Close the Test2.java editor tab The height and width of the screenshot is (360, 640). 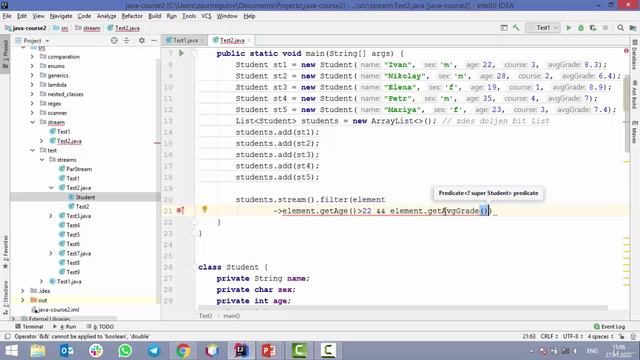point(249,40)
